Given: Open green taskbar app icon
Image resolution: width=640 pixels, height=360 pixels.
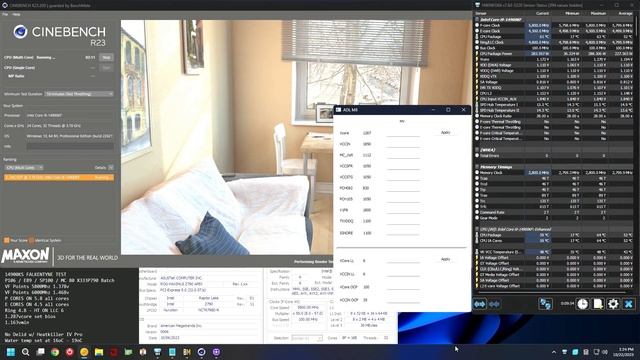Looking at the screenshot, I should pos(128,352).
